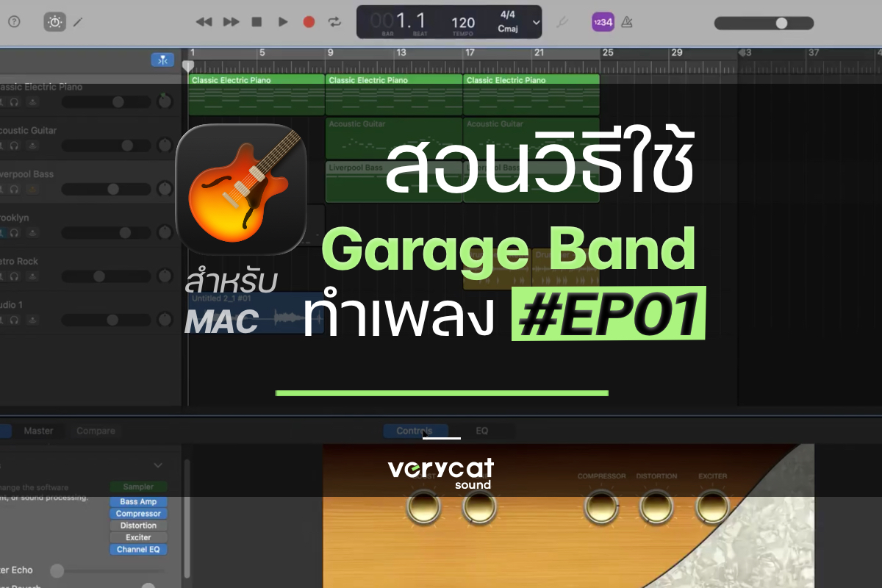Click the Distortion plug-in button

138,526
